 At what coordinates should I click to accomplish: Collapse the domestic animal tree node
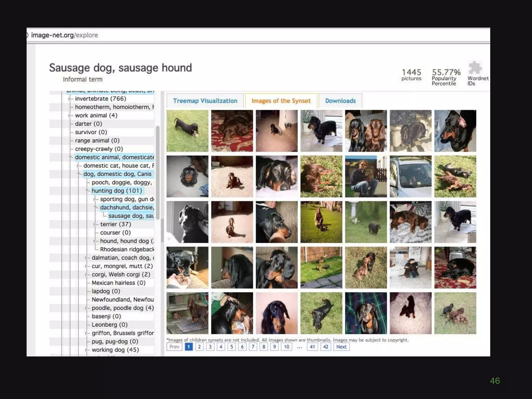70,157
